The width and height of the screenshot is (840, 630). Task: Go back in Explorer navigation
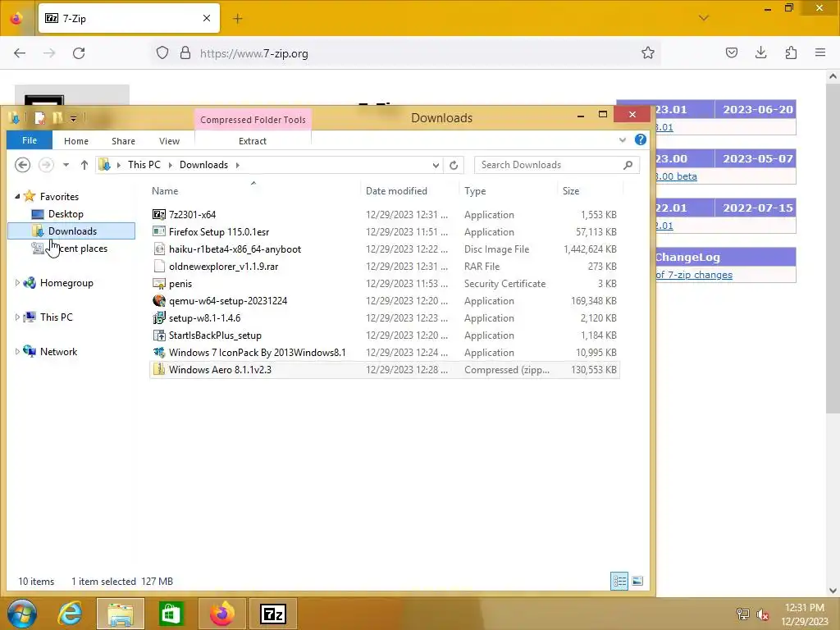coord(22,165)
